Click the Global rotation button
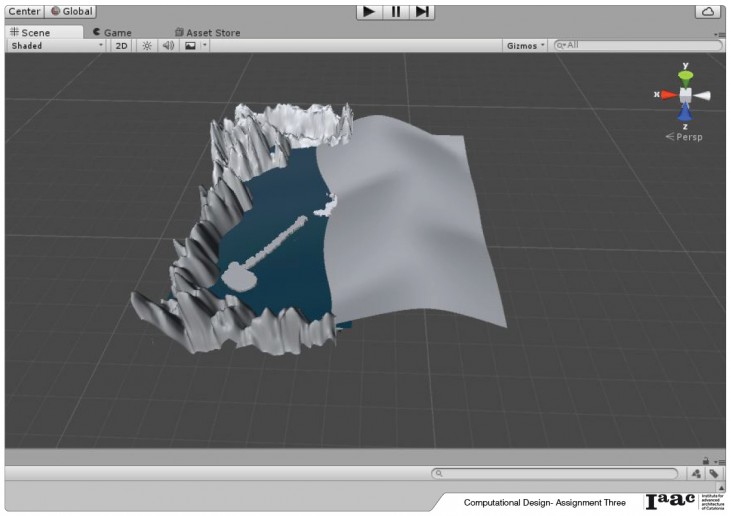730x516 pixels. coord(70,11)
